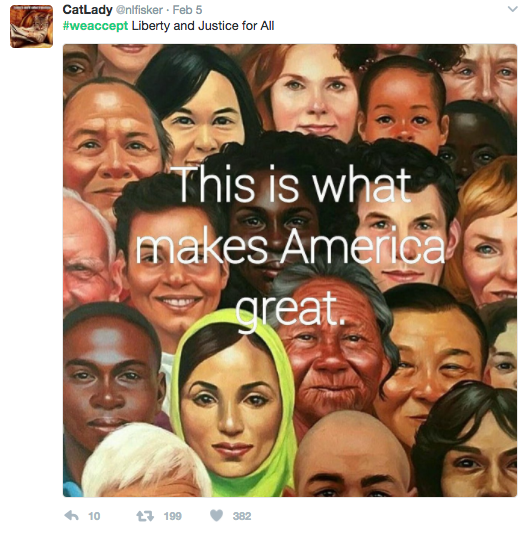View the 199 retweets count

(x=172, y=516)
